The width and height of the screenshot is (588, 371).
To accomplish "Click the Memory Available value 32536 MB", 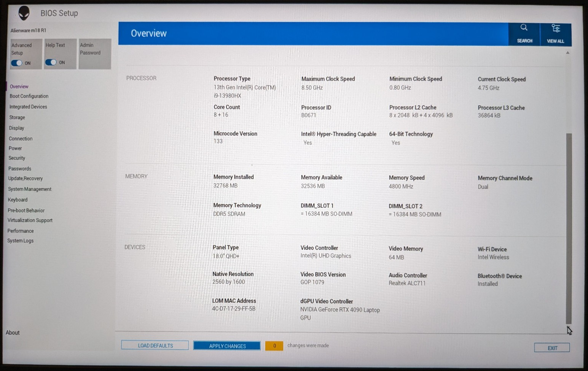I will [x=313, y=186].
